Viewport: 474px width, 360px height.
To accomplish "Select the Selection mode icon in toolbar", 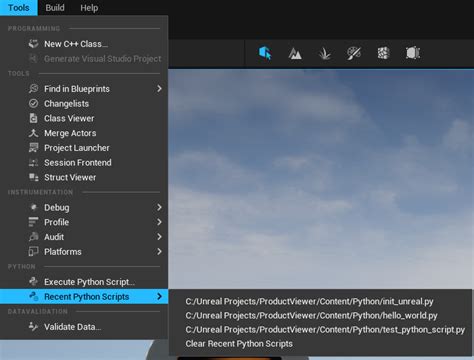I will click(x=265, y=53).
